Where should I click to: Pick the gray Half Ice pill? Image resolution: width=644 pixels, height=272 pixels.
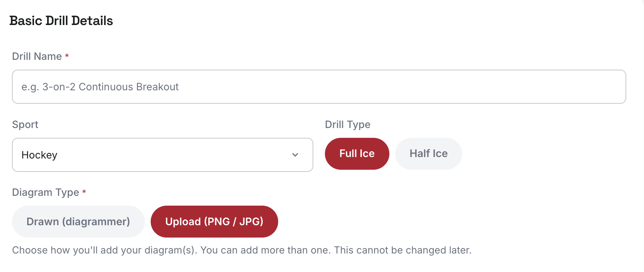[x=428, y=154]
